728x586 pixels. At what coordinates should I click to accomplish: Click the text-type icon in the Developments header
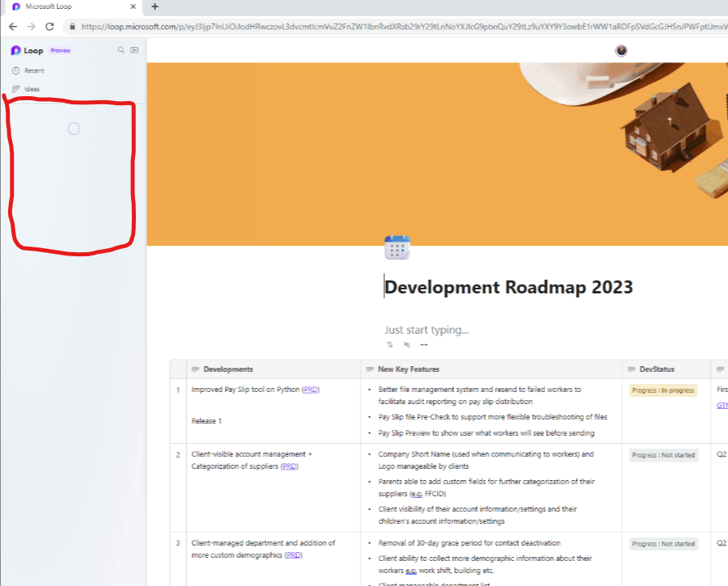[x=195, y=369]
